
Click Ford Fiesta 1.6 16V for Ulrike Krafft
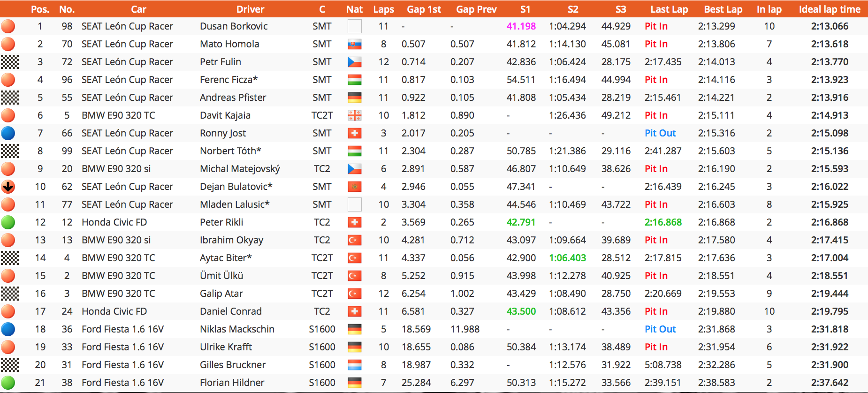(x=123, y=347)
